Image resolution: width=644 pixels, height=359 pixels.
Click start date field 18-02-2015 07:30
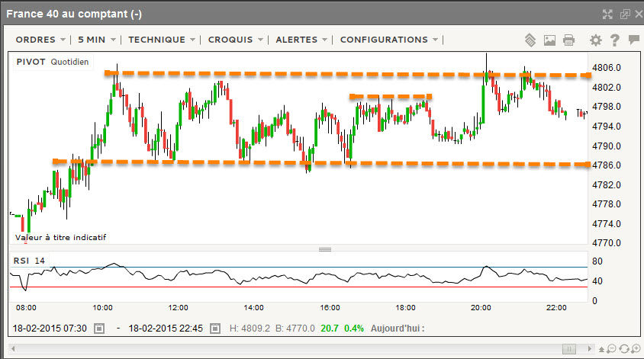tap(50, 329)
